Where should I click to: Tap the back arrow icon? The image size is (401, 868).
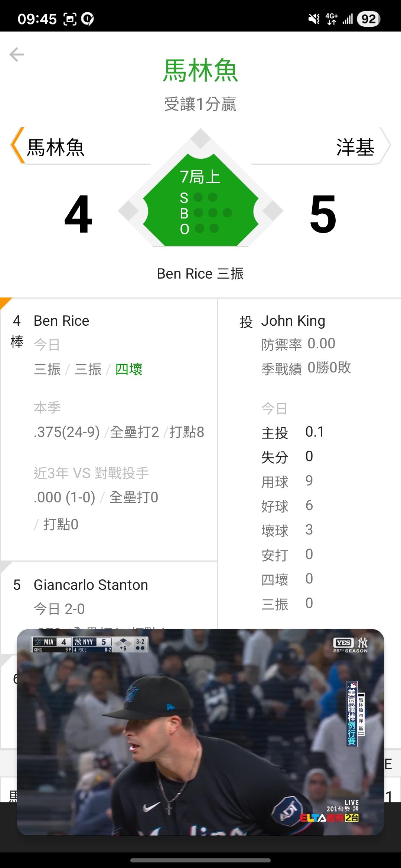click(17, 55)
